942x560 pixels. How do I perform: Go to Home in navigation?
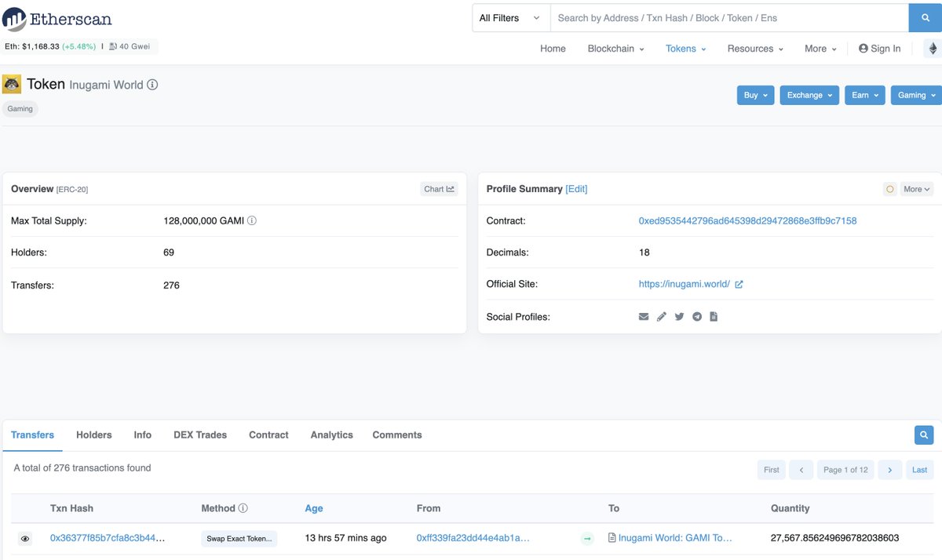553,49
